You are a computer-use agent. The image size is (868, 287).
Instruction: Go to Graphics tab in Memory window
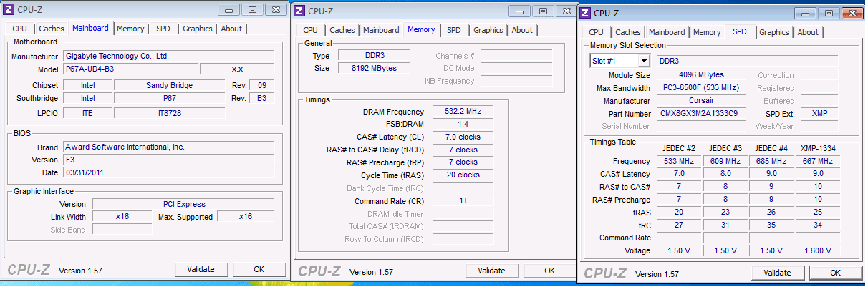488,30
